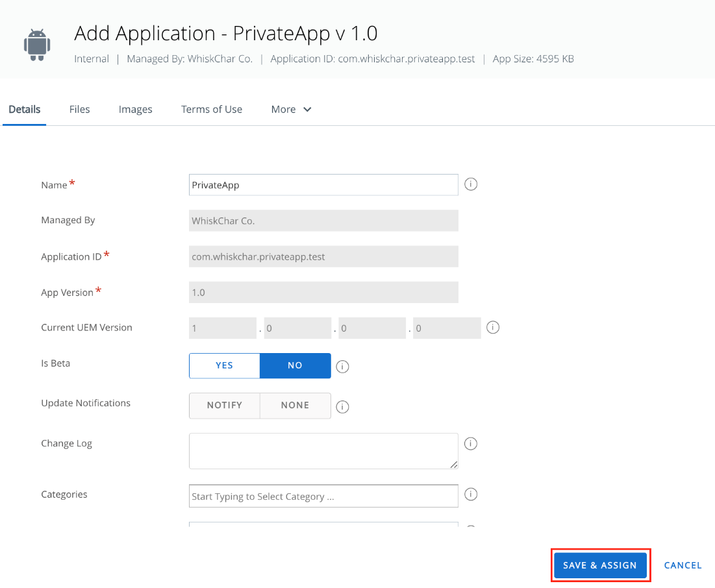Select NOTIFY for Update Notifications
Screen dimensions: 715x588
224,405
